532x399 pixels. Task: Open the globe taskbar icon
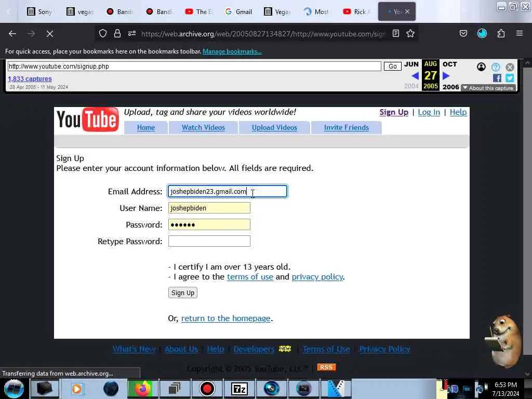click(111, 389)
